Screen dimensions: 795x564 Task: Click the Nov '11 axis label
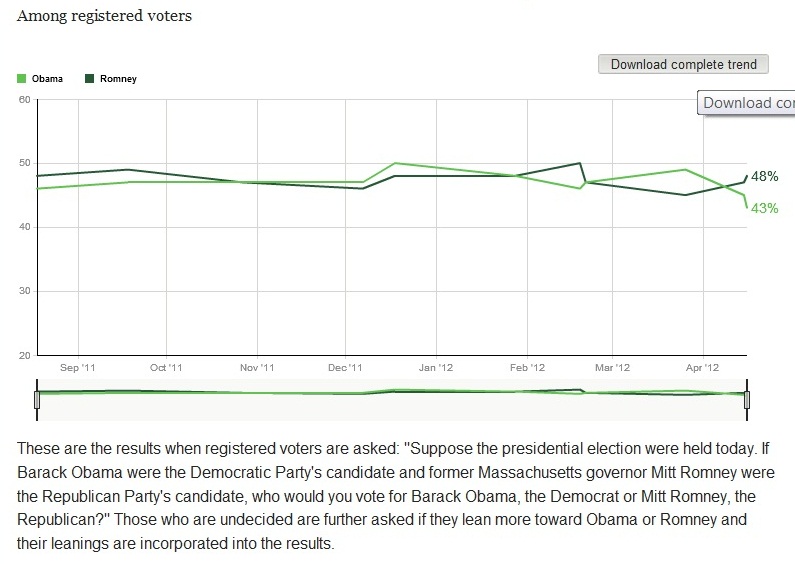click(x=257, y=368)
